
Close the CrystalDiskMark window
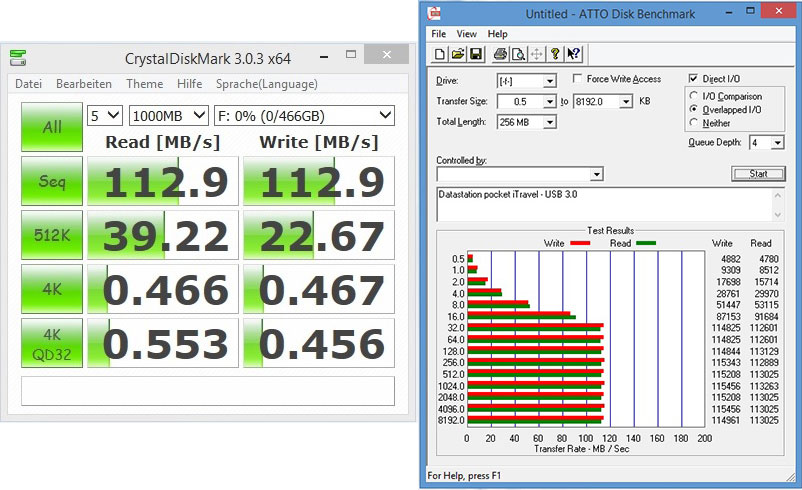[387, 55]
